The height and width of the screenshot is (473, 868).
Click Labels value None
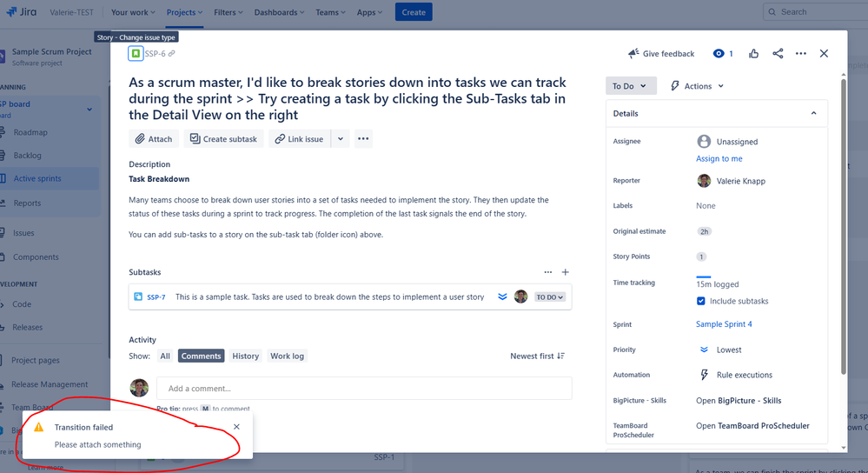coord(706,205)
